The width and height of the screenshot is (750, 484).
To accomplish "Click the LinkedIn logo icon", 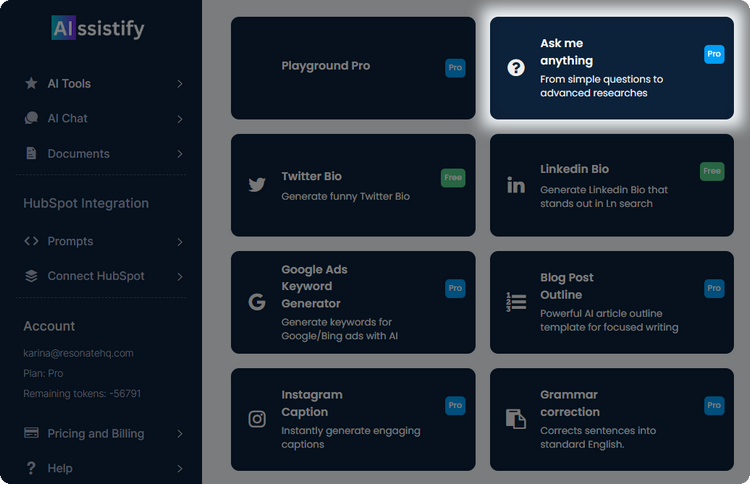I will (516, 185).
